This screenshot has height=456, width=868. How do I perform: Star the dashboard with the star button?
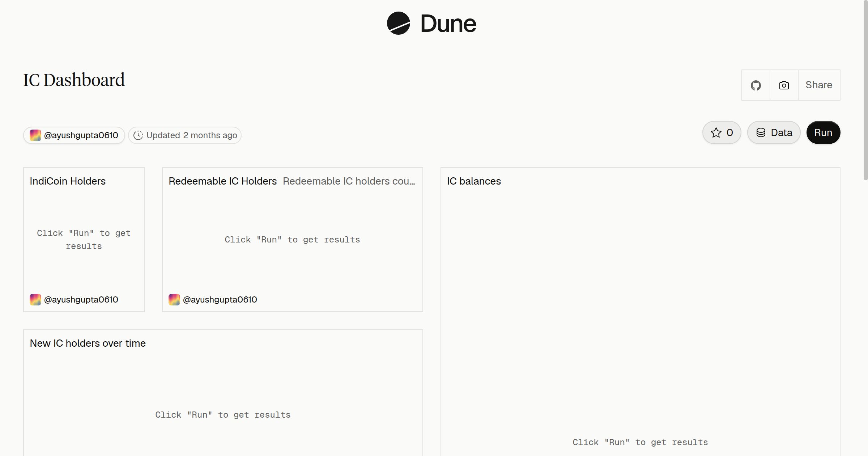pos(722,132)
